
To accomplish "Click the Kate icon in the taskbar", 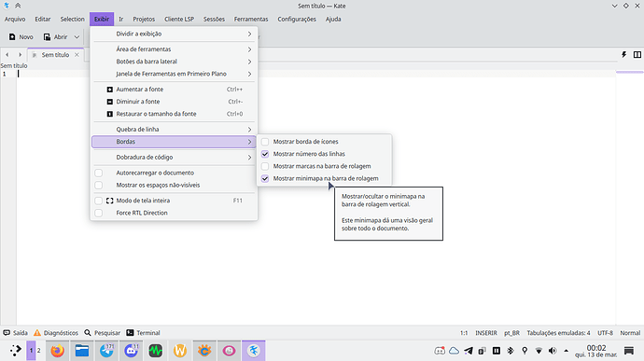I will [x=254, y=351].
